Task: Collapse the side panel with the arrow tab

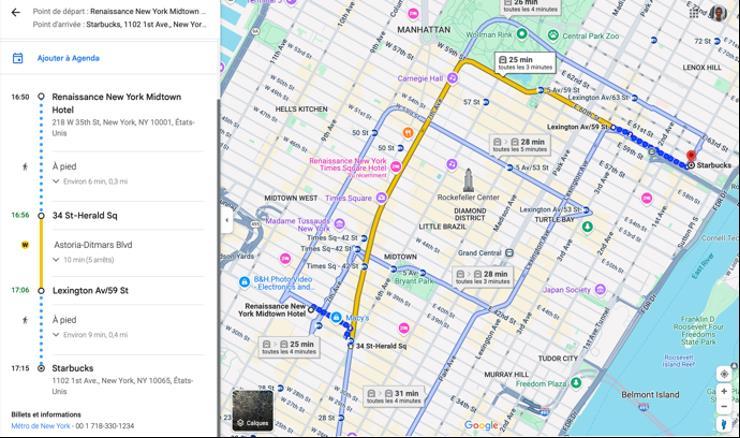Action: [227, 220]
